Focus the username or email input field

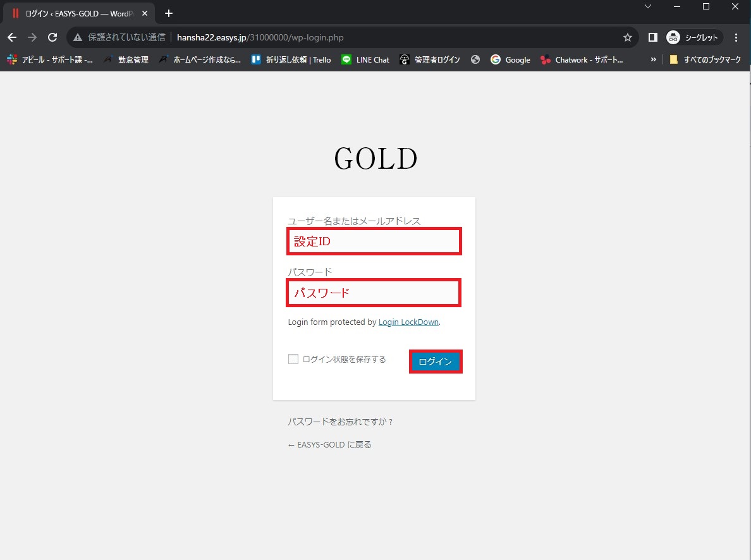[374, 241]
